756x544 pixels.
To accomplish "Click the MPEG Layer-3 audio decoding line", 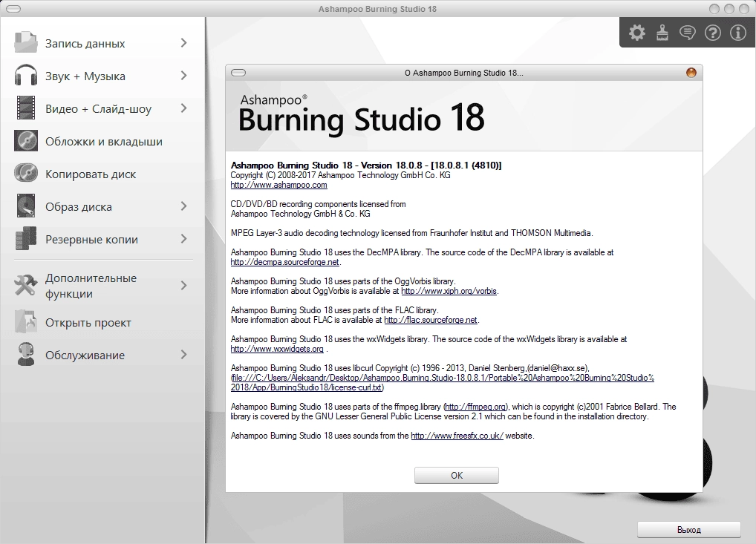I will pyautogui.click(x=411, y=233).
